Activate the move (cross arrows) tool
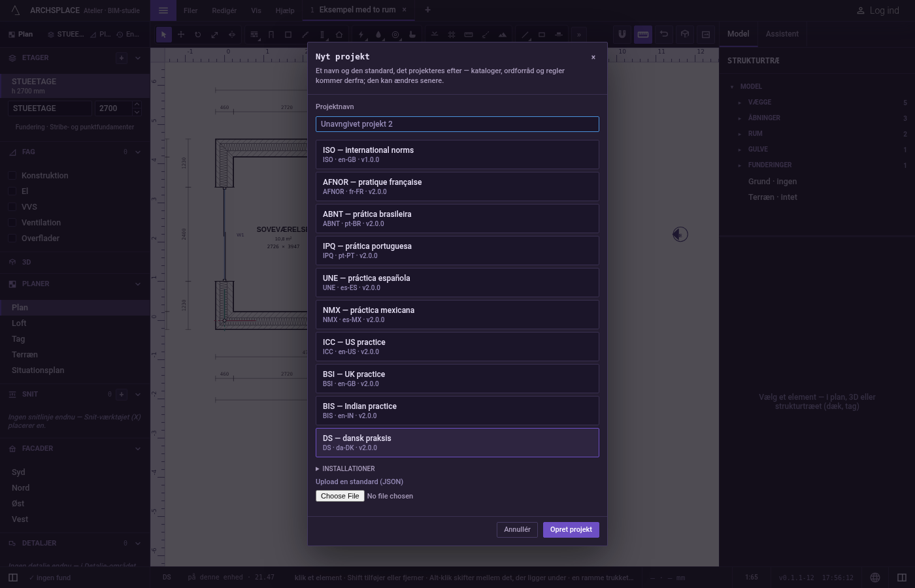This screenshot has width=915, height=588. (181, 35)
